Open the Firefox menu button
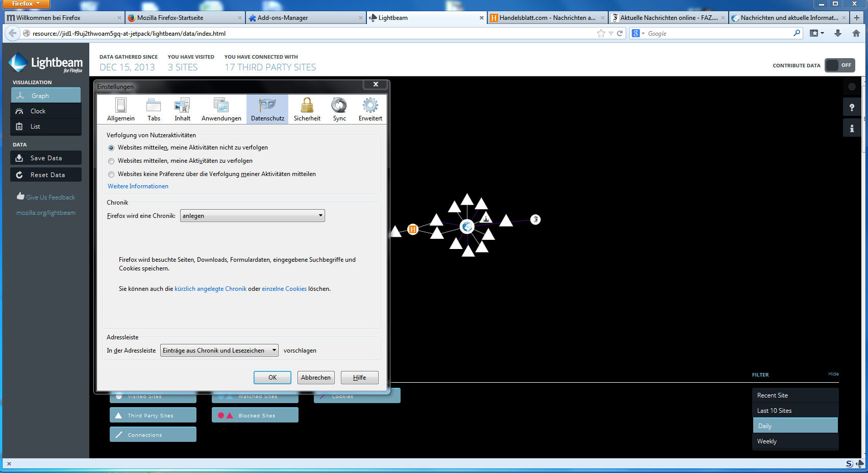This screenshot has width=868, height=473. click(26, 4)
